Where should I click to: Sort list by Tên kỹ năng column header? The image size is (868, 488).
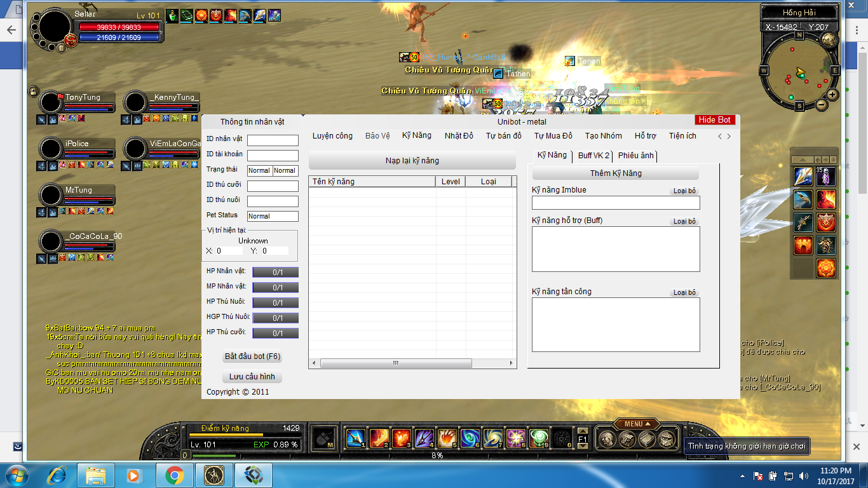click(x=372, y=182)
